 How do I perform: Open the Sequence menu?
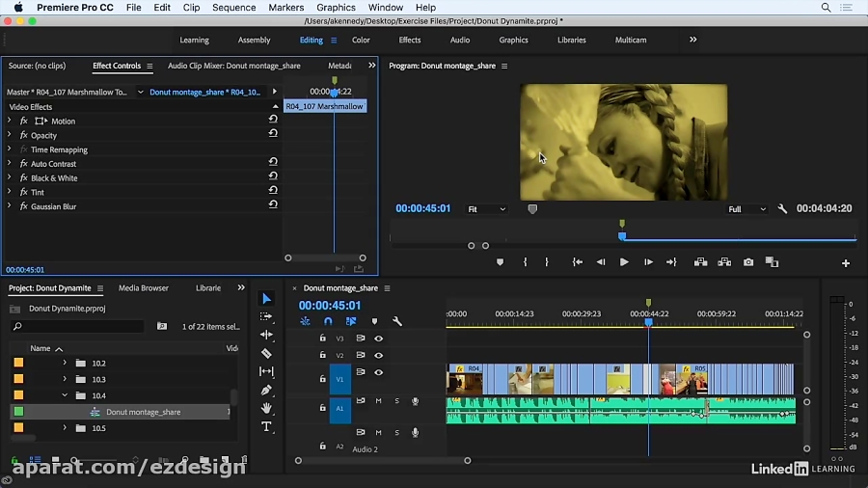[233, 8]
